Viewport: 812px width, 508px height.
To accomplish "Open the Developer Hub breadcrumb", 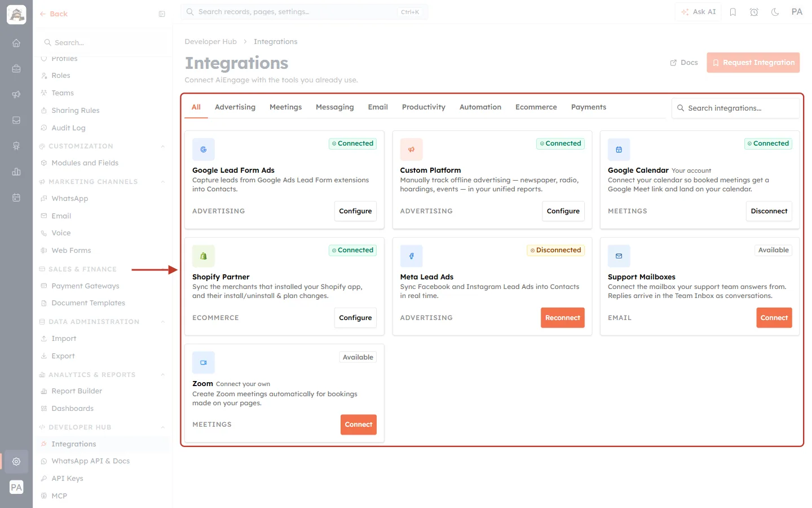I will (x=211, y=42).
